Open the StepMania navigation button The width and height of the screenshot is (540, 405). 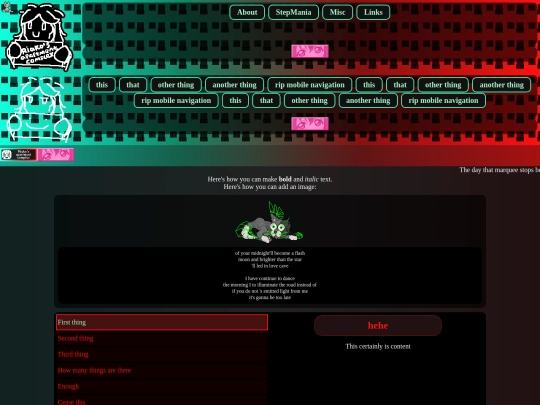click(293, 12)
